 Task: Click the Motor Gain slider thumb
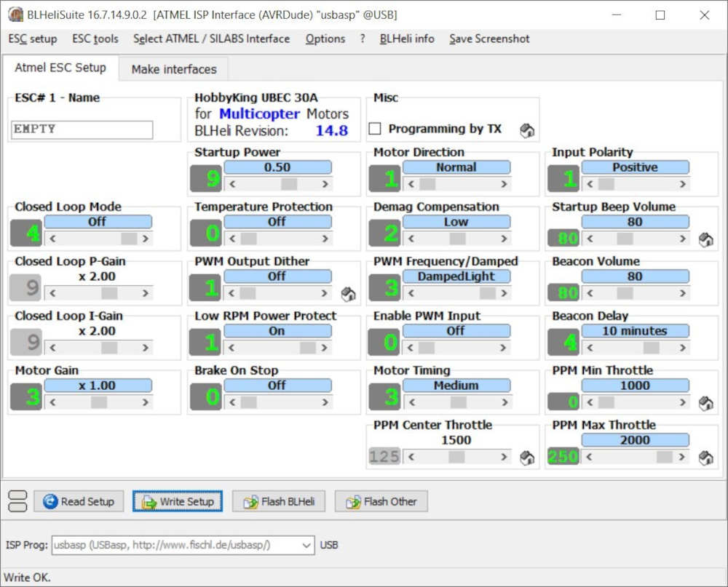click(99, 402)
